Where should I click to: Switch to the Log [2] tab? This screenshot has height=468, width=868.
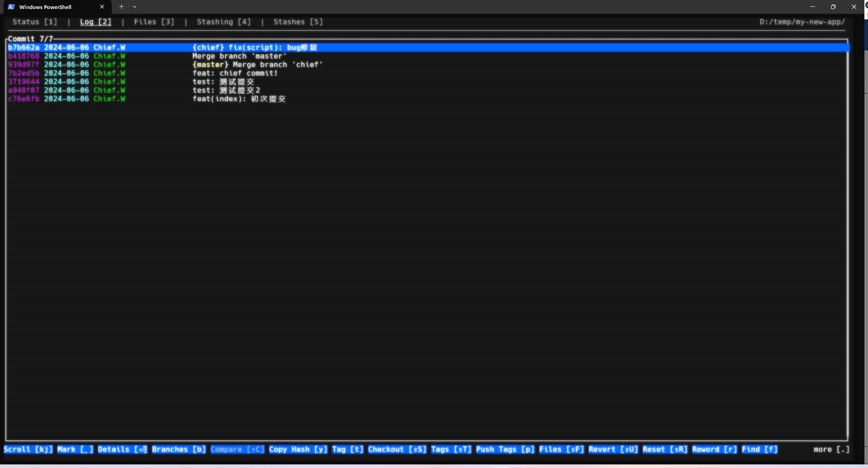(x=95, y=22)
